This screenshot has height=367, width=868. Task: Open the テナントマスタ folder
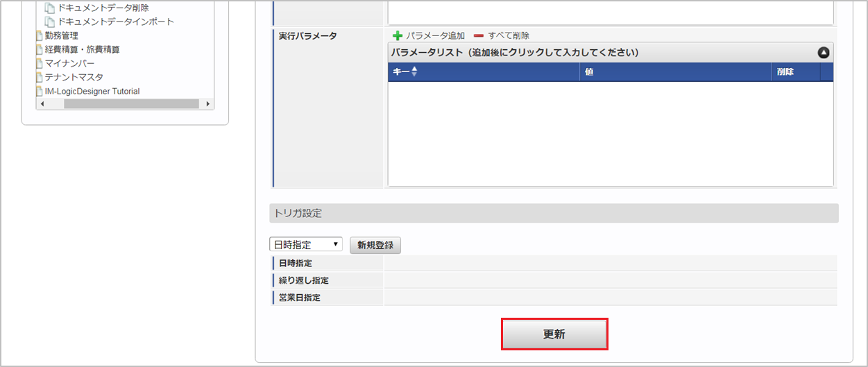pyautogui.click(x=74, y=77)
